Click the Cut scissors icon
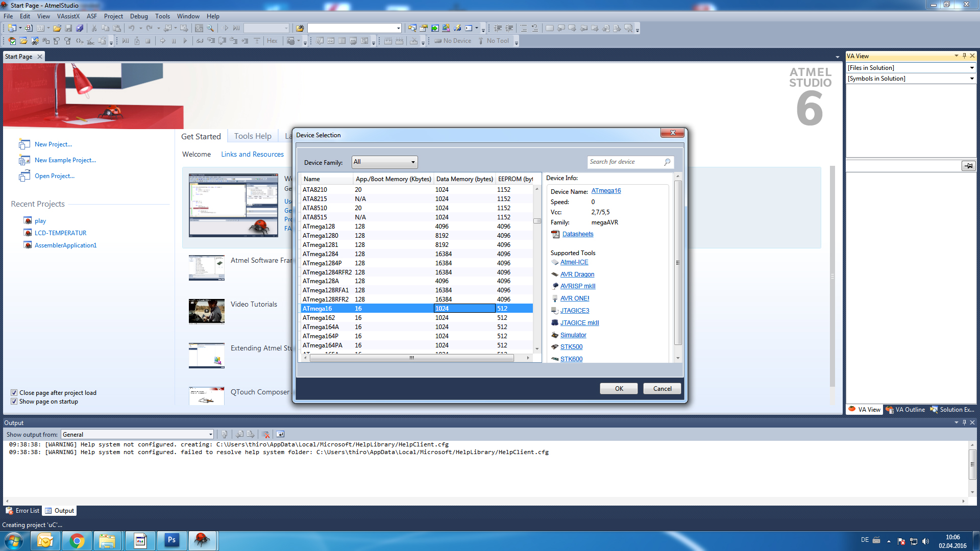 [94, 28]
